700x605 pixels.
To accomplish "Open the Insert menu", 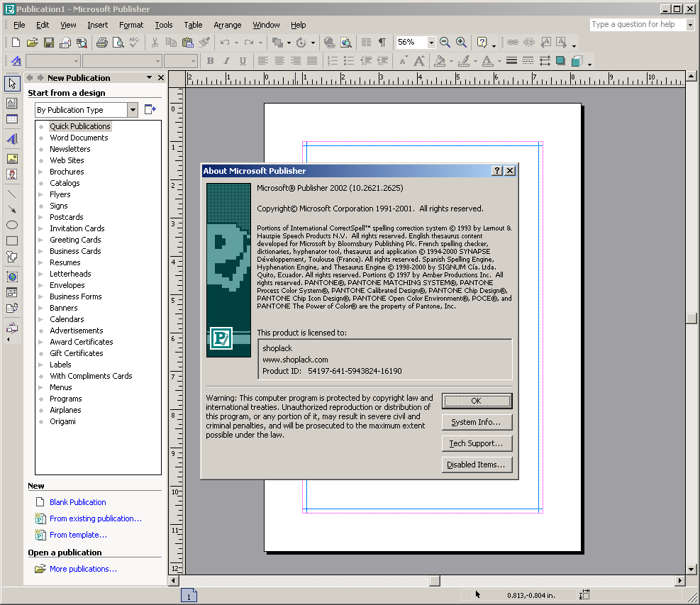I will click(x=97, y=25).
